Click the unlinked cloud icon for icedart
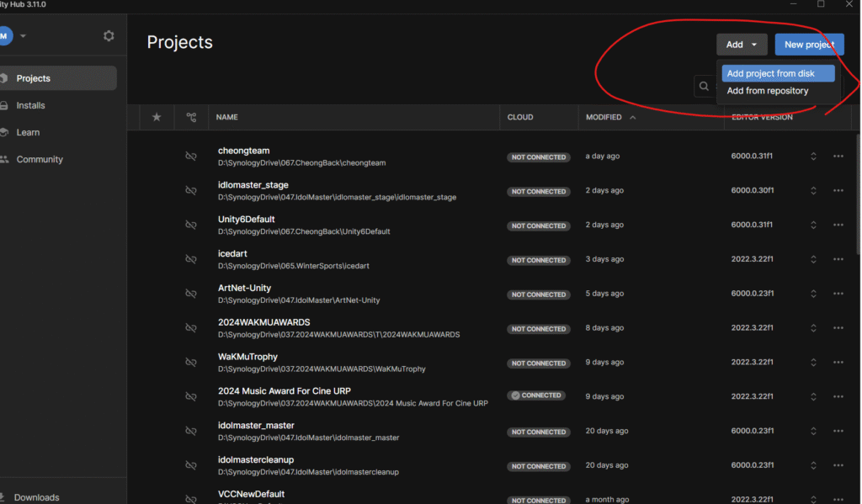 click(x=191, y=259)
